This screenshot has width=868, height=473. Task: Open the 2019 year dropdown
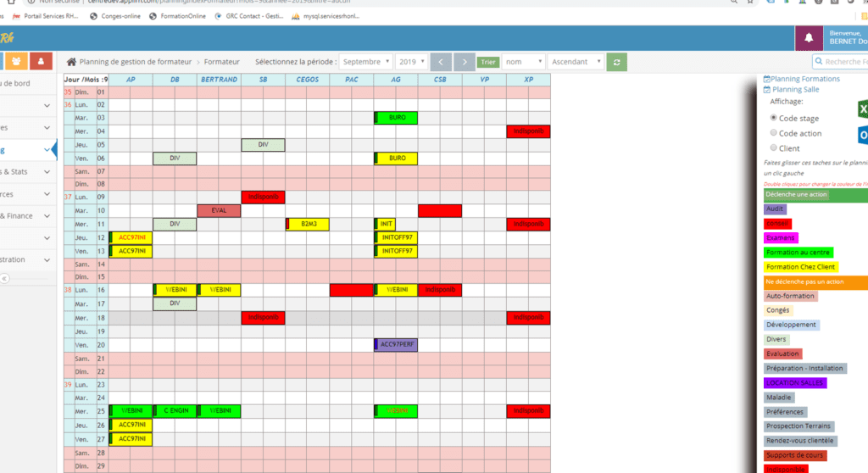pos(412,62)
